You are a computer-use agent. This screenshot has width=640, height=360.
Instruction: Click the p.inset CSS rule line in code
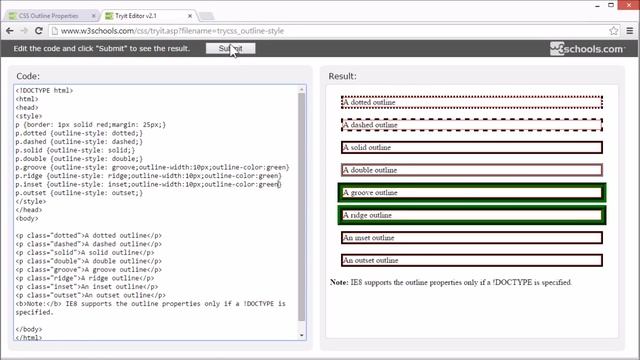point(149,184)
